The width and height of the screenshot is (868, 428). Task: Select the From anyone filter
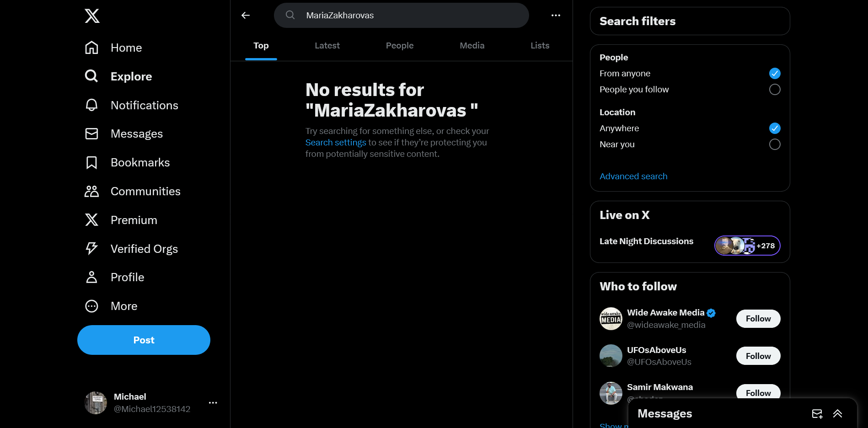775,73
